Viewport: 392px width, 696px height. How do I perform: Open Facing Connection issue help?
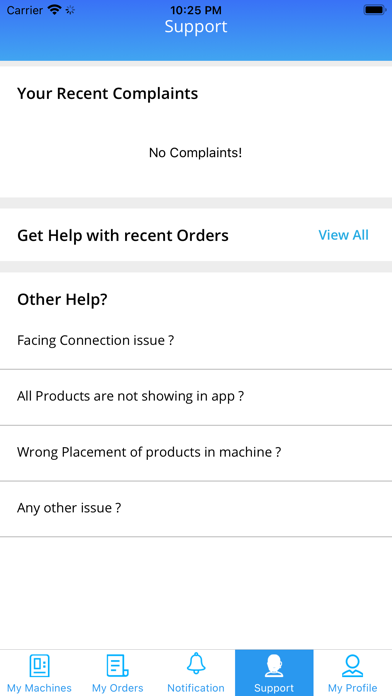click(x=196, y=341)
